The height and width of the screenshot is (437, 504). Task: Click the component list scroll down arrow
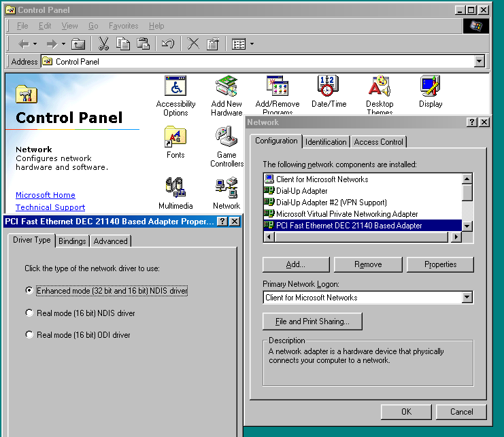467,226
